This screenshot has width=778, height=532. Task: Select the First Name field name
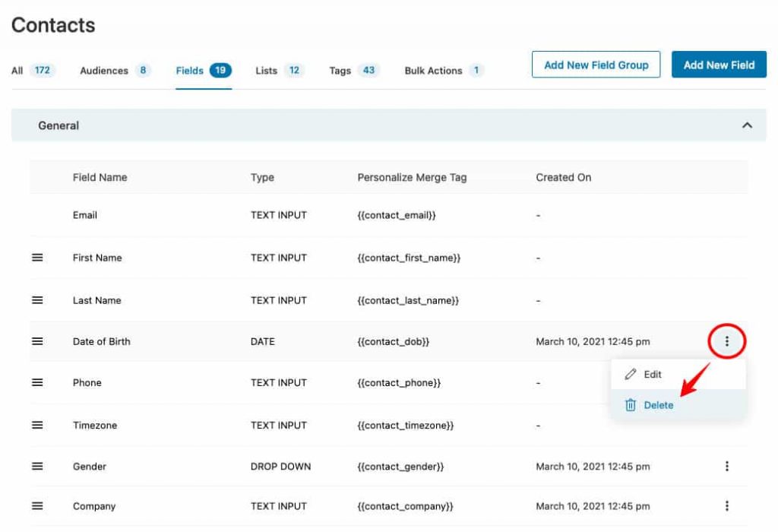tap(97, 258)
